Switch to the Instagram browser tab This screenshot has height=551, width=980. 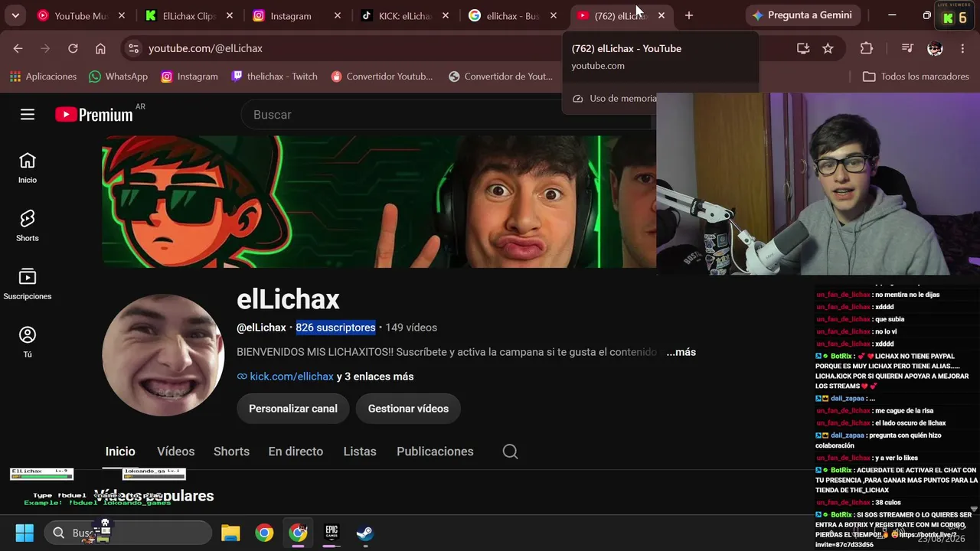coord(298,15)
